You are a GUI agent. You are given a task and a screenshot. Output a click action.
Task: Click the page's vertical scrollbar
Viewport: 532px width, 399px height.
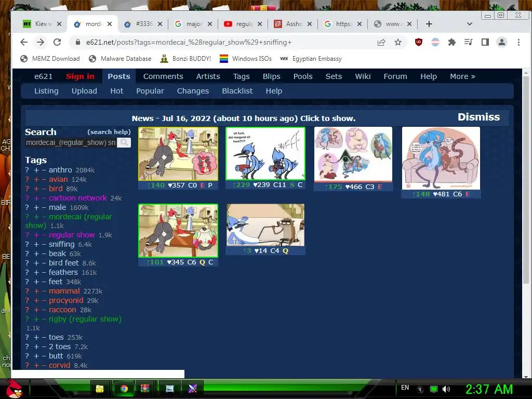pyautogui.click(x=526, y=180)
